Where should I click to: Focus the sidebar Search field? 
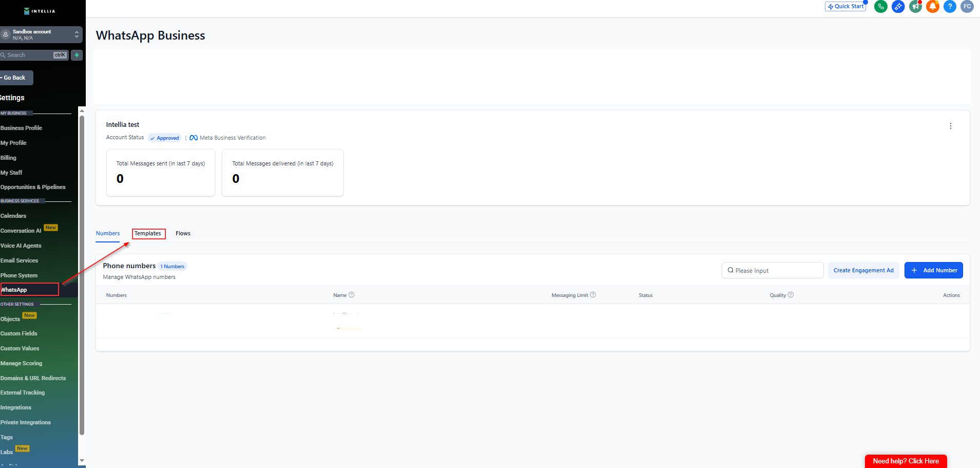[34, 55]
